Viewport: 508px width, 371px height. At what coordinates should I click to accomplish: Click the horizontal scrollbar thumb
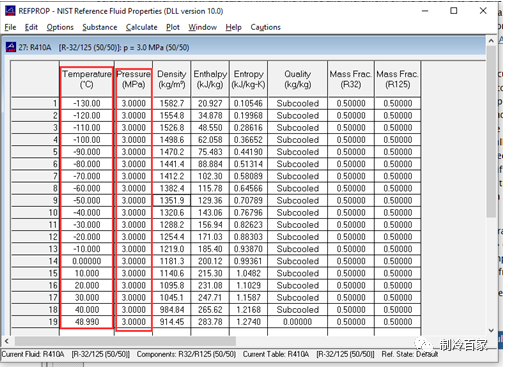[125, 341]
